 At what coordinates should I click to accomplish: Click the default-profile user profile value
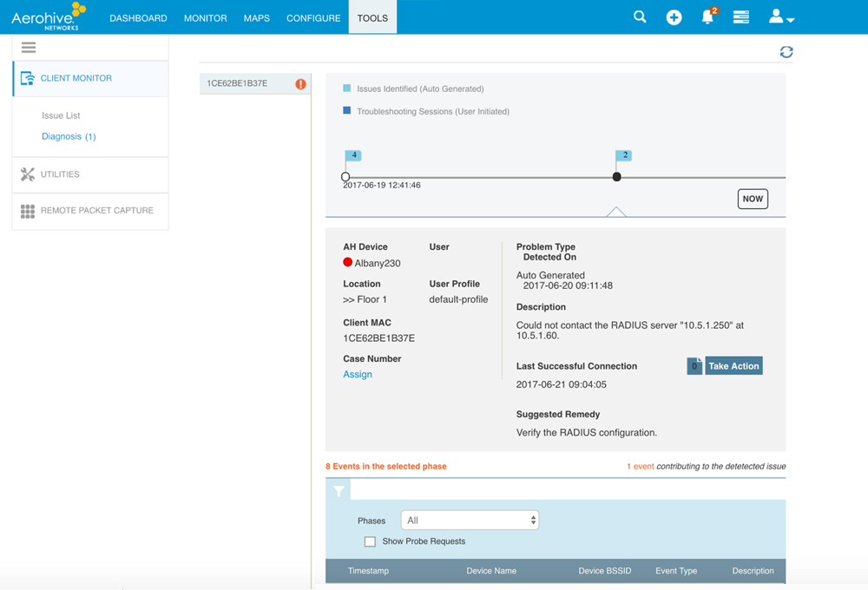[458, 299]
